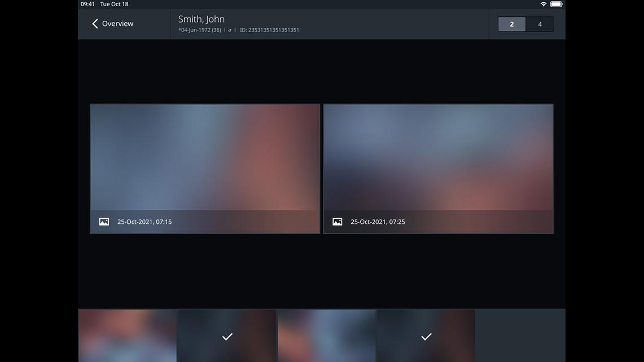
Task: Select the first thumbnail in bottom strip
Action: (128, 335)
